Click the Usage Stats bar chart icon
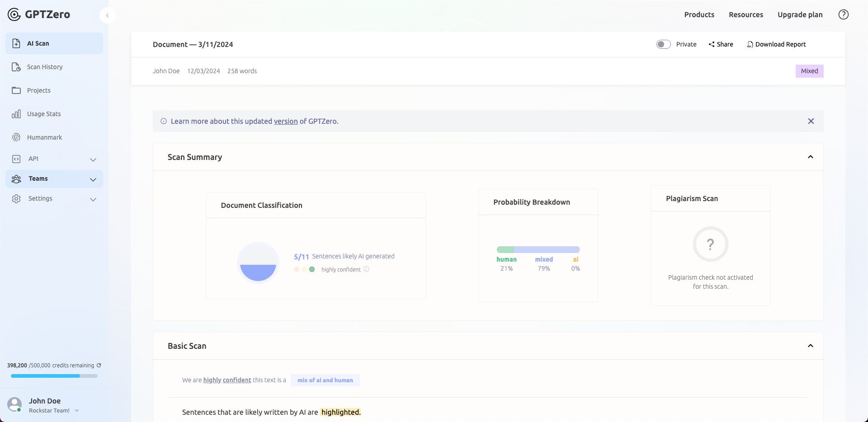Screen dimensions: 868x422 click(16, 114)
